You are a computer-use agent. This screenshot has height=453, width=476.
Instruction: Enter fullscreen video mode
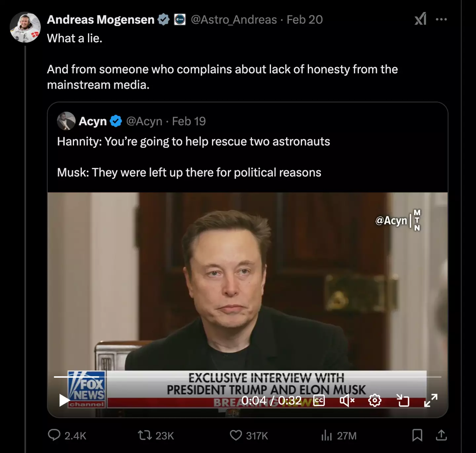(431, 400)
